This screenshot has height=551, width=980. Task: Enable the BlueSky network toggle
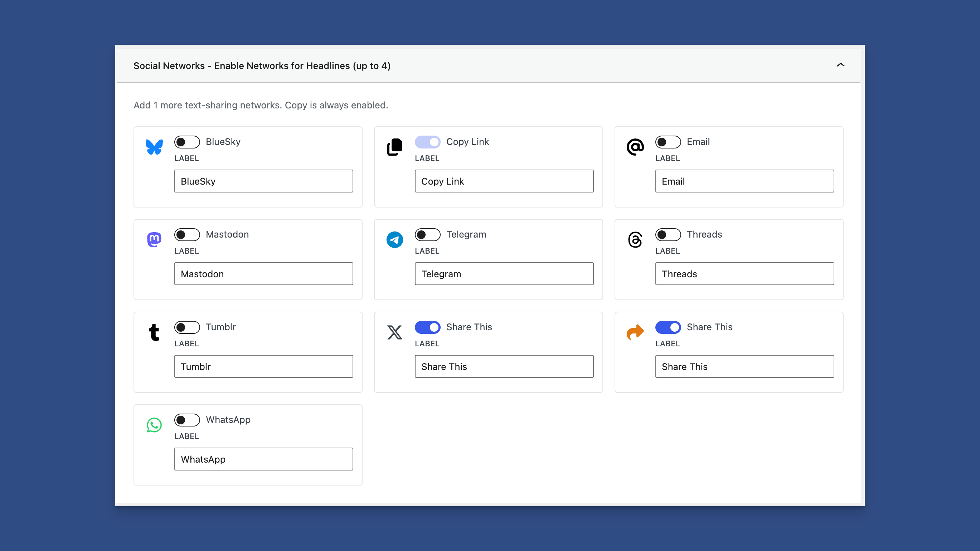tap(187, 142)
